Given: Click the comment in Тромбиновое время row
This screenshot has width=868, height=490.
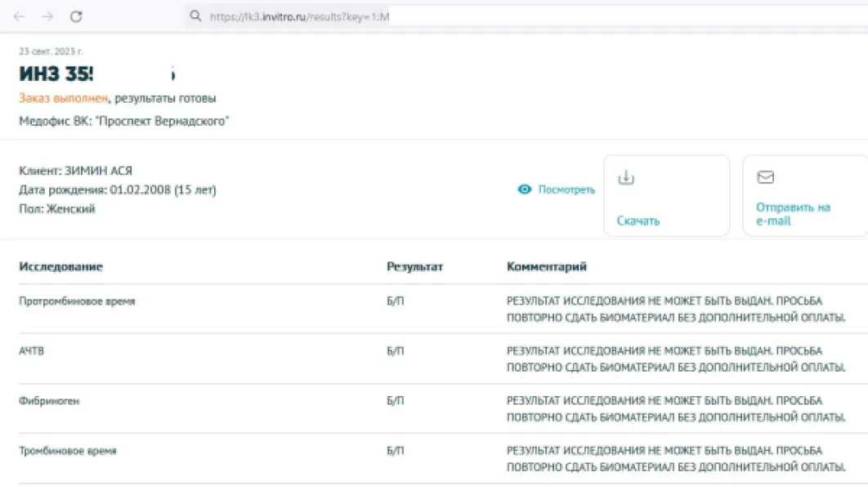Looking at the screenshot, I should coord(676,458).
